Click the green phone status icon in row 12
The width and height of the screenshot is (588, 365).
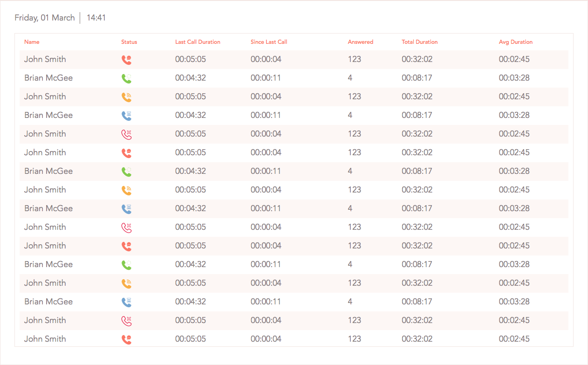[126, 265]
